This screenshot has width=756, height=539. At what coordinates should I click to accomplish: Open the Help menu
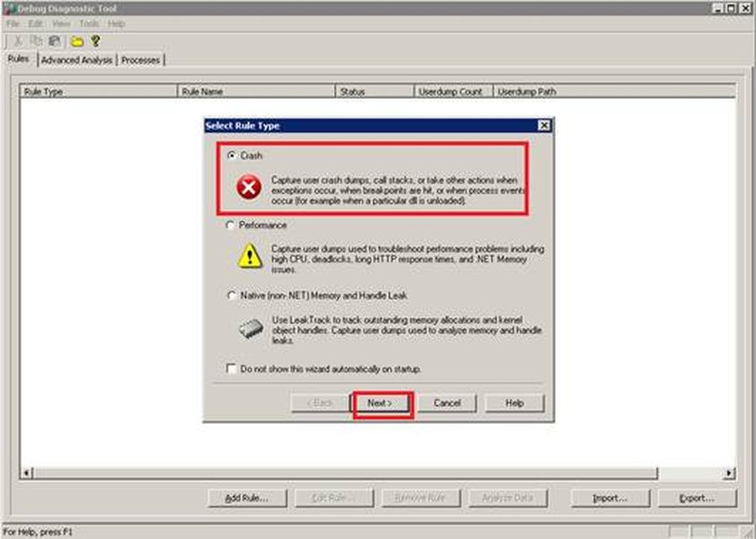[116, 23]
